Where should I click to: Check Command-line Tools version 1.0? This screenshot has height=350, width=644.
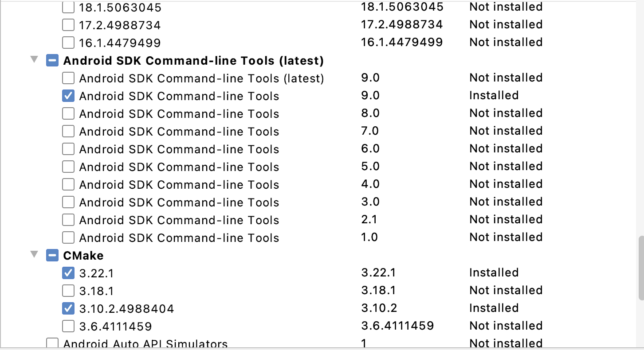[x=68, y=237]
